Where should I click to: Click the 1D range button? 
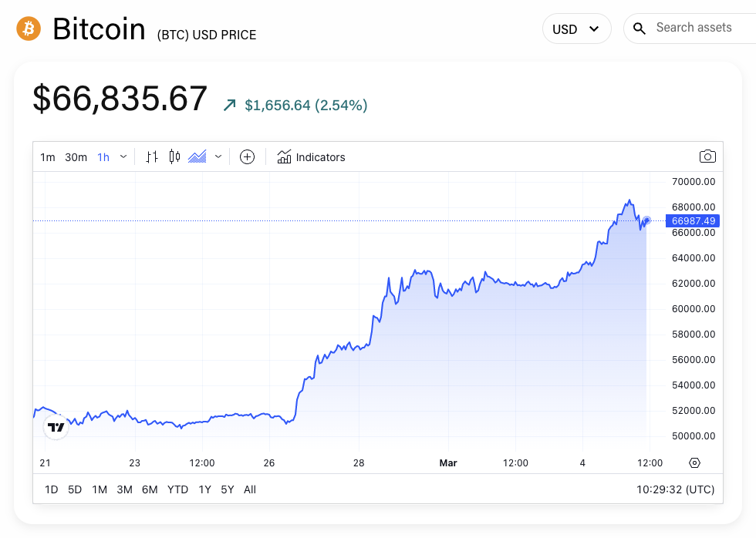pyautogui.click(x=51, y=489)
